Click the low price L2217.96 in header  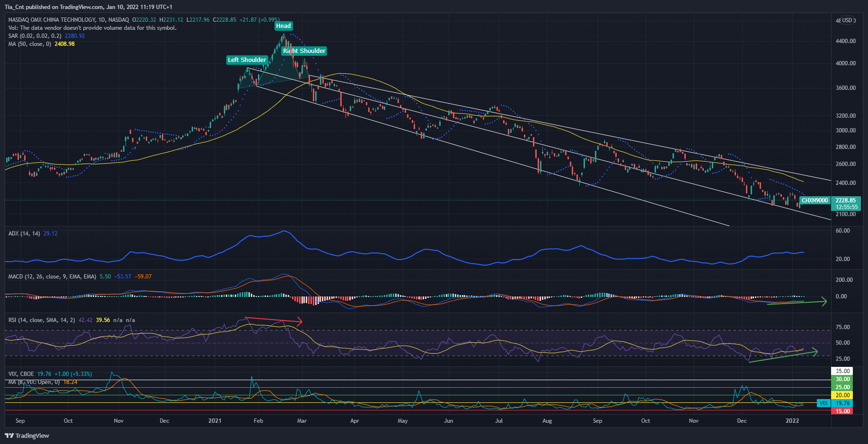(198, 20)
